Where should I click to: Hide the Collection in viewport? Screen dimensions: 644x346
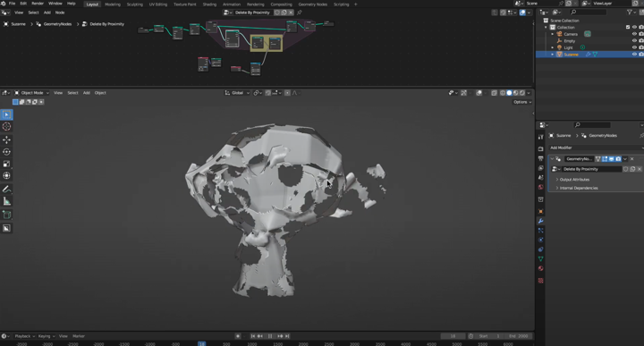coord(634,27)
